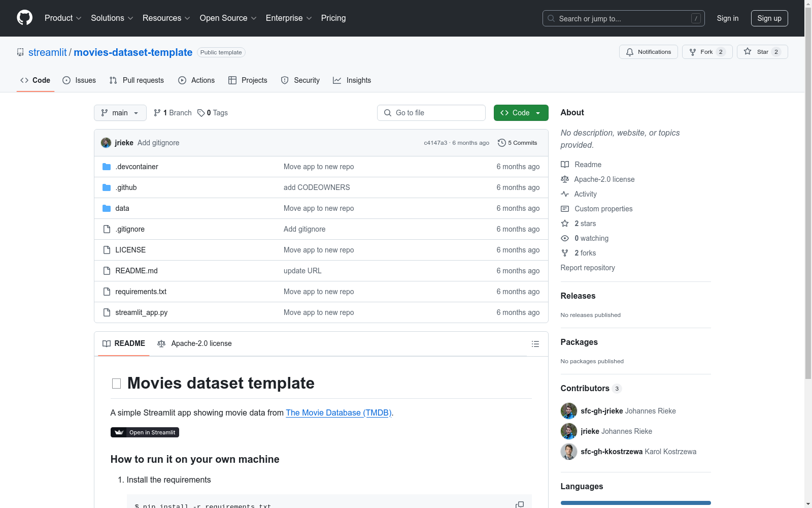
Task: Open the Pricing page
Action: [x=333, y=18]
